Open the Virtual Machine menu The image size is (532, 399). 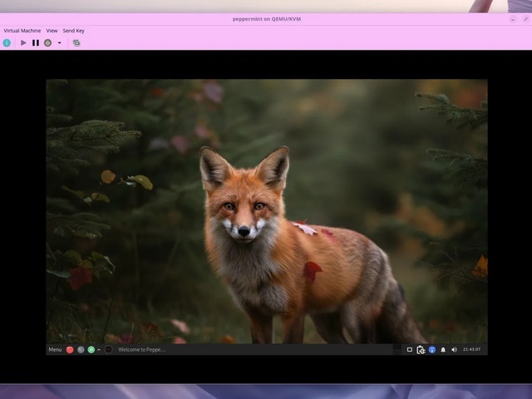tap(22, 31)
